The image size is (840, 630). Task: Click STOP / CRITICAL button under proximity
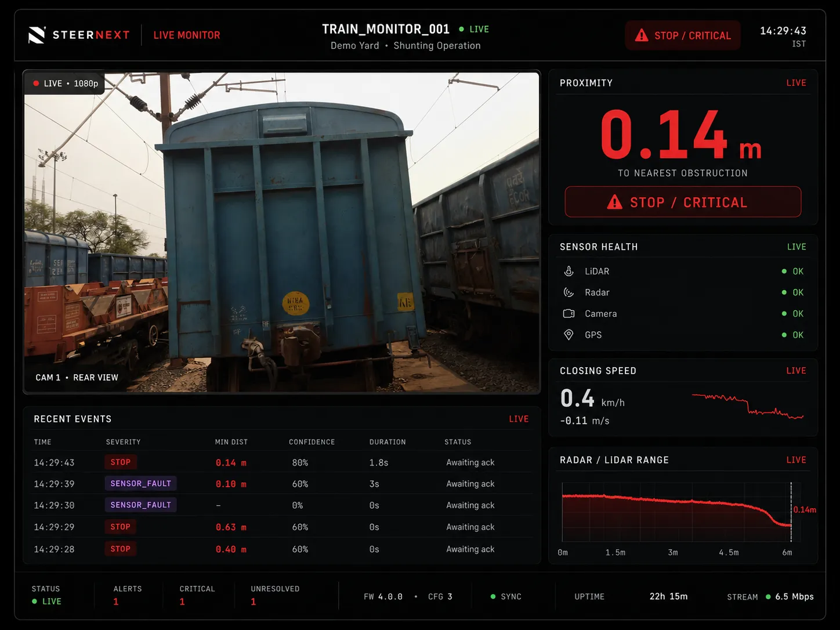pyautogui.click(x=683, y=202)
